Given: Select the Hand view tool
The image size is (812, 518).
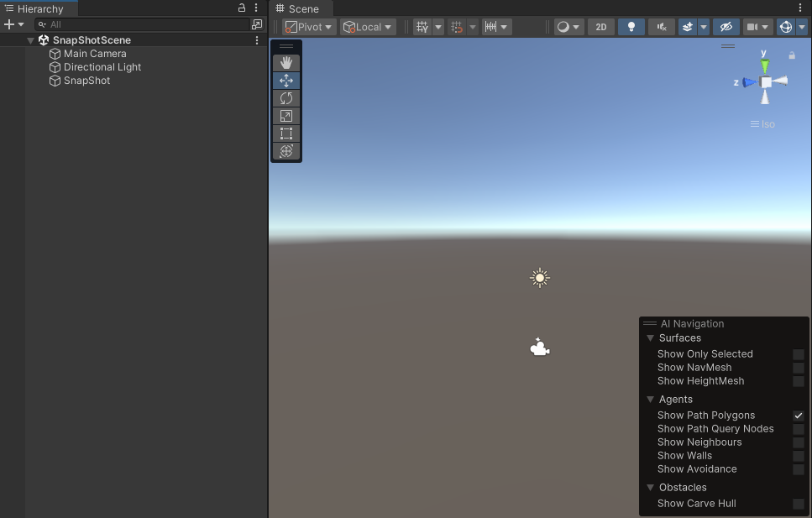Looking at the screenshot, I should click(286, 63).
